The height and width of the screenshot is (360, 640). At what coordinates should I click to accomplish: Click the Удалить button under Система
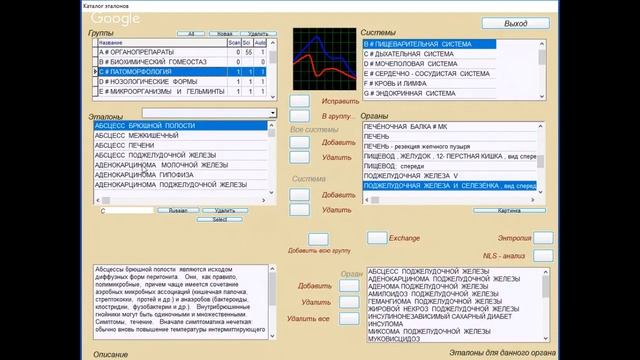pyautogui.click(x=300, y=210)
